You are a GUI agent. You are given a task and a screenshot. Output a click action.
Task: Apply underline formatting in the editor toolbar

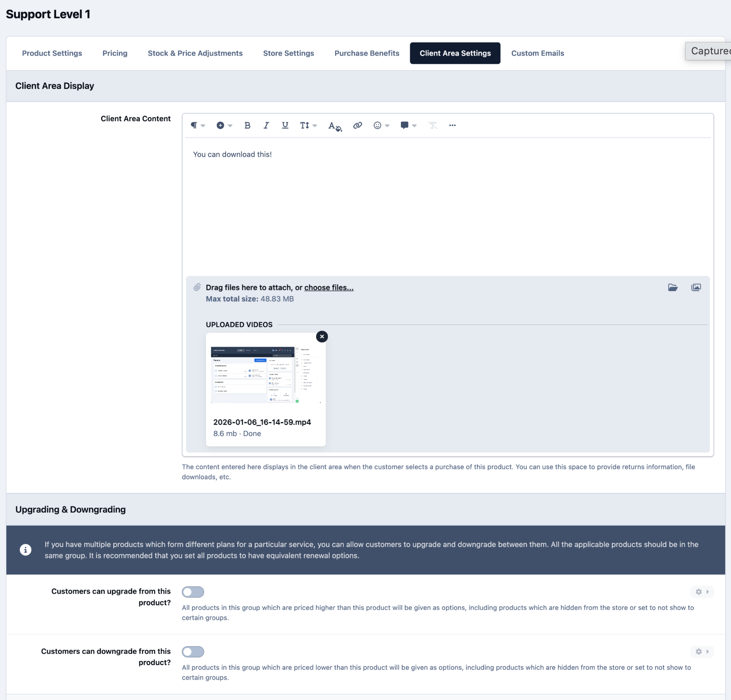click(285, 125)
